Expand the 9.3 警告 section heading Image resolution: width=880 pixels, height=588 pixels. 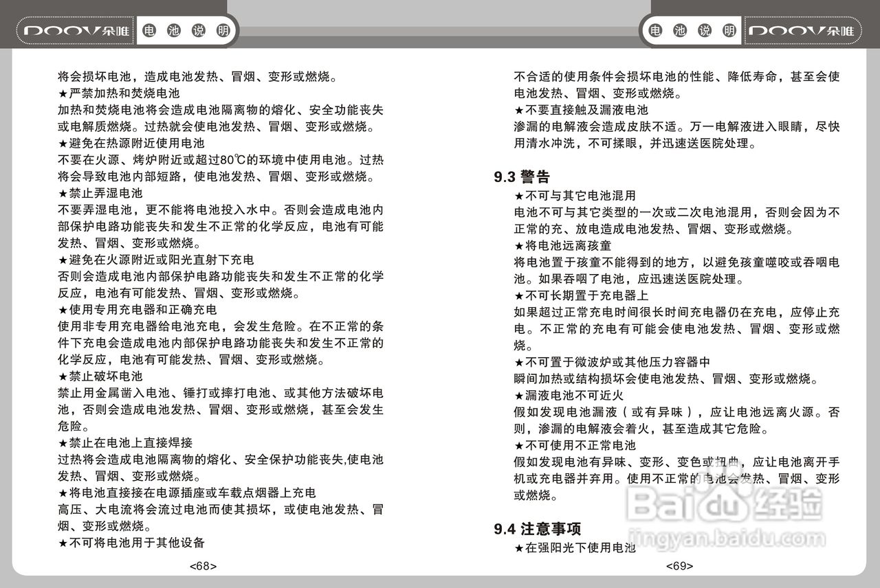pos(521,176)
